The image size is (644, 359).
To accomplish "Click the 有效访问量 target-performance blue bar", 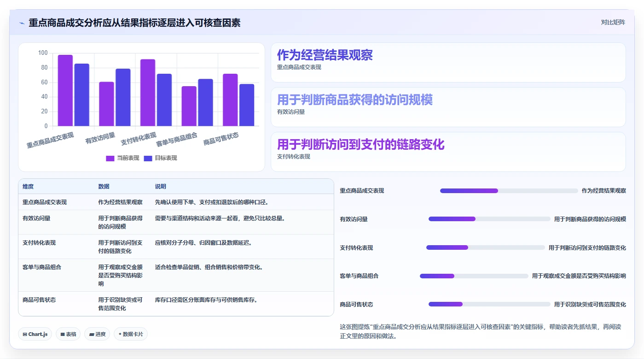I will tap(123, 97).
